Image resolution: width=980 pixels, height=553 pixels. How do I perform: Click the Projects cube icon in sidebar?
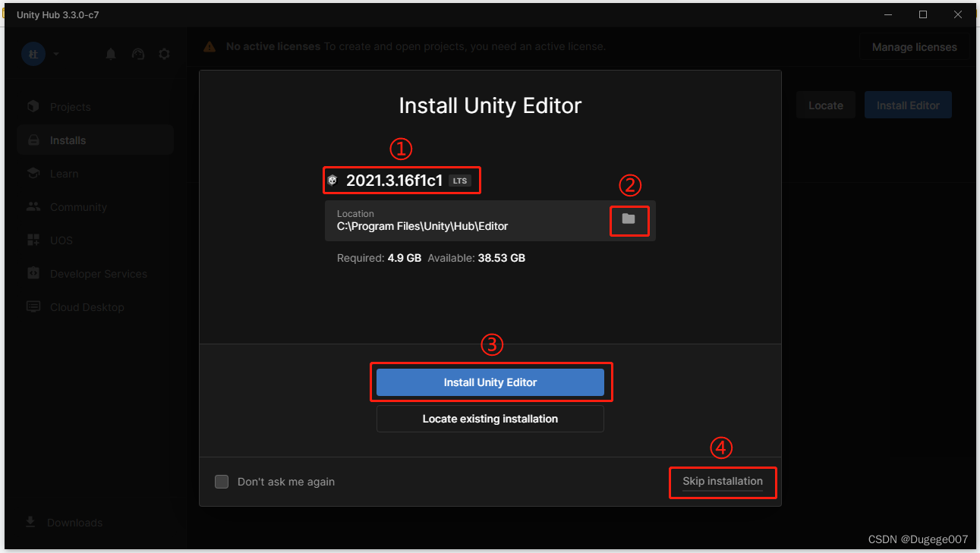pos(33,107)
